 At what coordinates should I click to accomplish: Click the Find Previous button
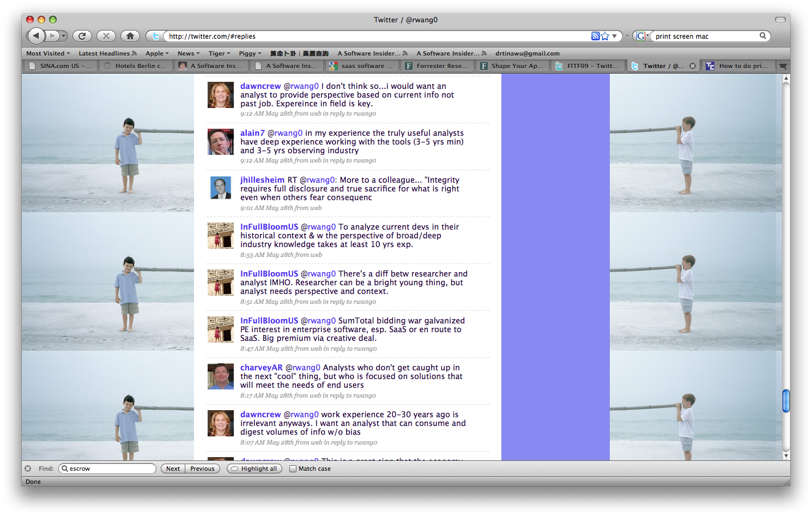[202, 469]
